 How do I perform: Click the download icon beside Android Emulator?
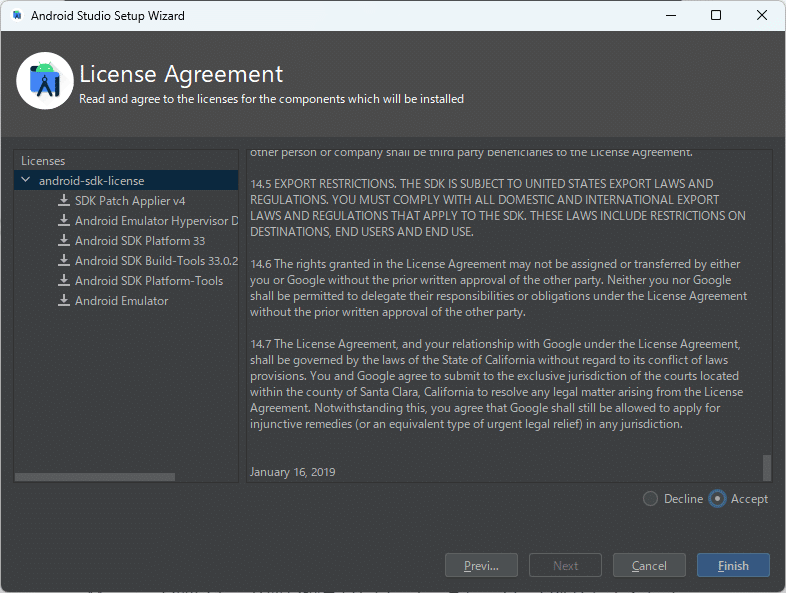click(64, 301)
